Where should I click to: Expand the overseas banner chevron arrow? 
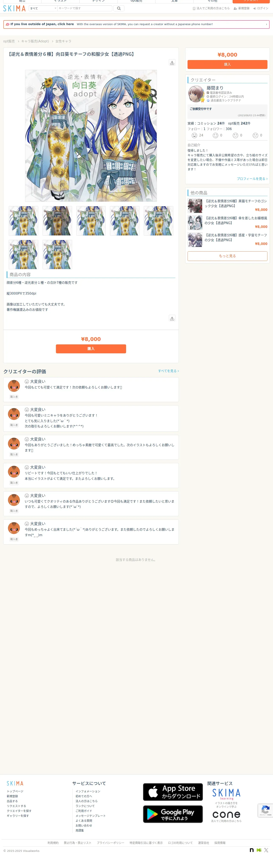coord(266,24)
